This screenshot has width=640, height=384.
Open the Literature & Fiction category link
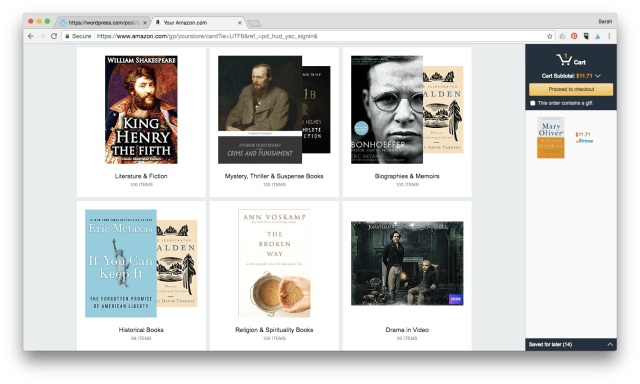click(x=141, y=176)
